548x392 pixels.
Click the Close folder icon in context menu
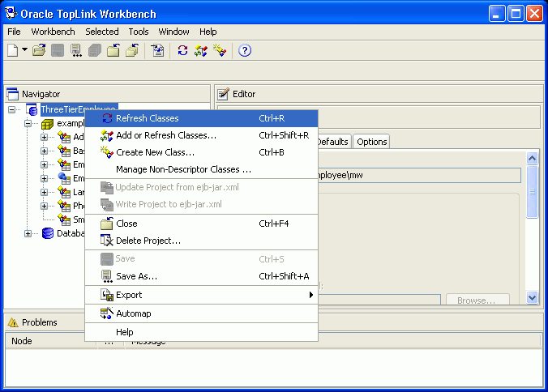coord(106,224)
